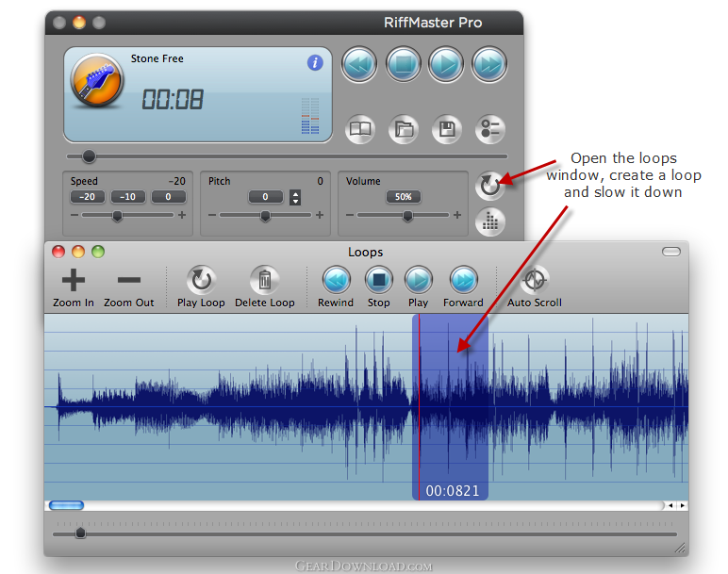Image resolution: width=728 pixels, height=574 pixels.
Task: Click Play in Loops toolbar
Action: [419, 287]
